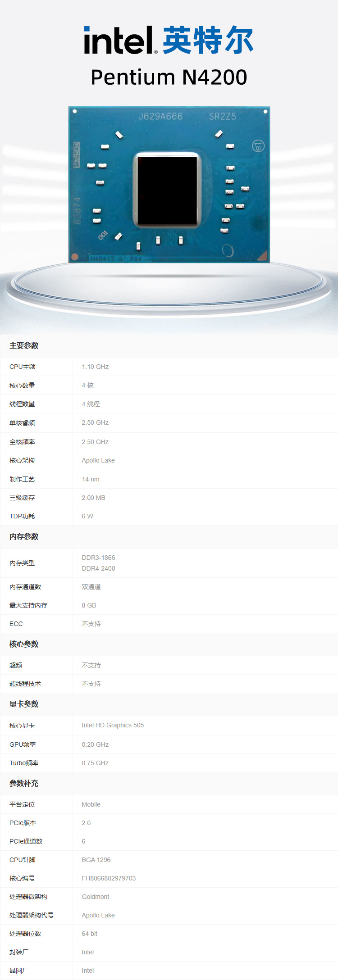Select Intel in the 晶圆厂 row
Viewport: 338px width, 980px height.
pos(88,971)
